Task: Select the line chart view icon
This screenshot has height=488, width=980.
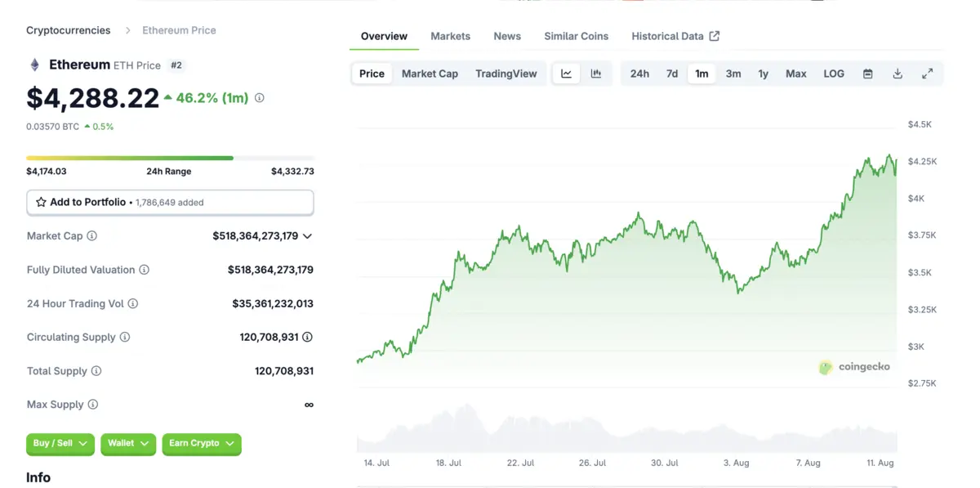Action: coord(566,73)
